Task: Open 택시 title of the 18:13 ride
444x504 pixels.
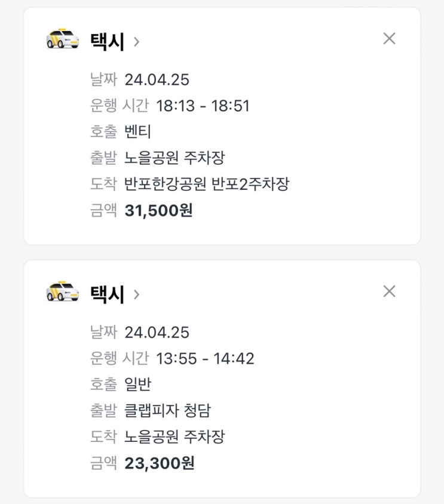Action: (x=108, y=41)
